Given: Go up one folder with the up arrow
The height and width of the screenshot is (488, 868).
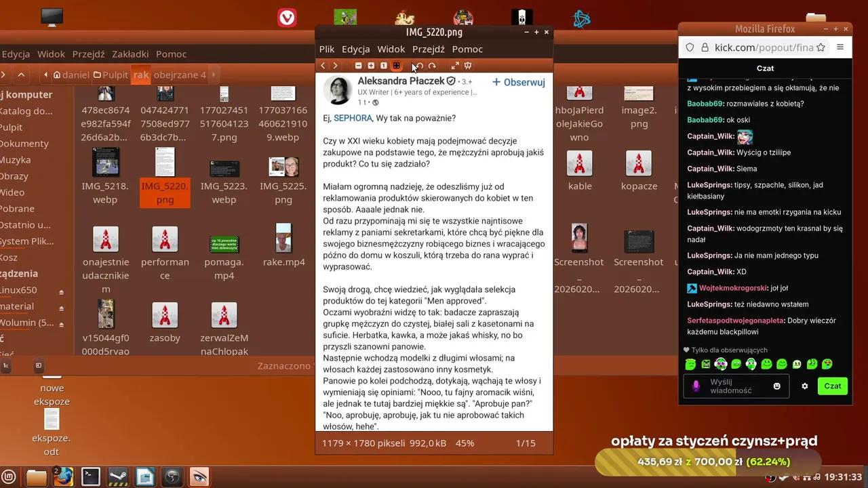Looking at the screenshot, I should click(x=21, y=75).
